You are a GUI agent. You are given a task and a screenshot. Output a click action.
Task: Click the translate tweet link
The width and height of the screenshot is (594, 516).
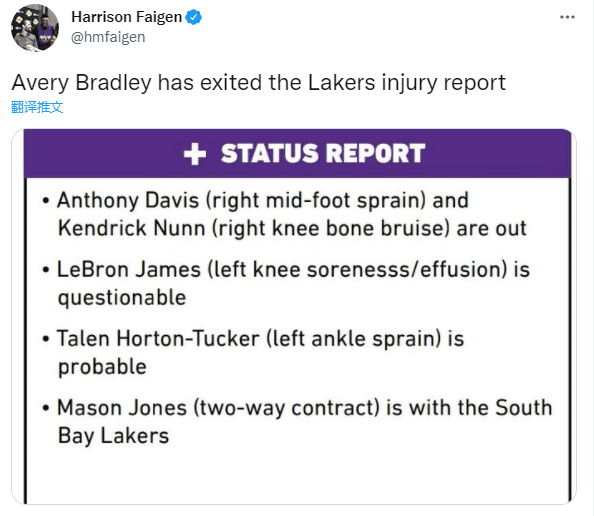[x=37, y=107]
